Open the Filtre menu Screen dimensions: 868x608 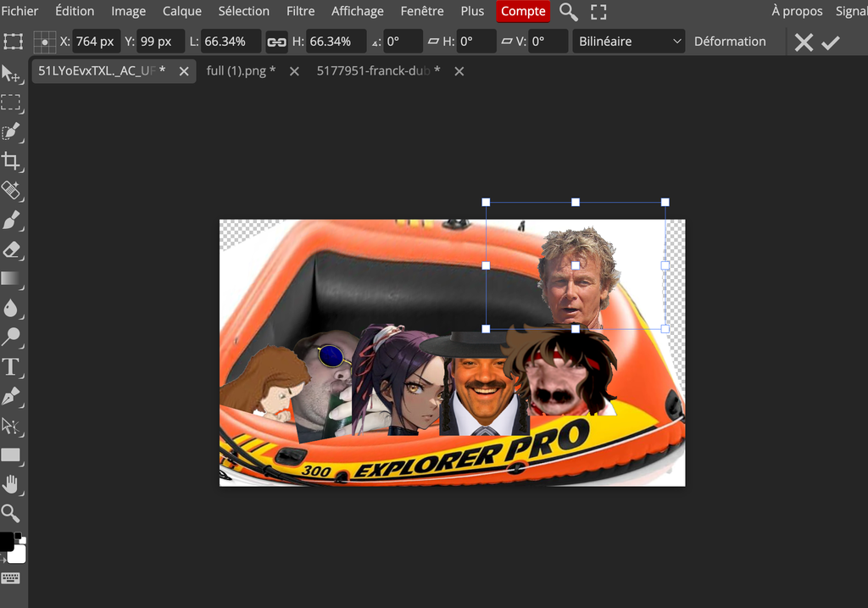coord(300,11)
